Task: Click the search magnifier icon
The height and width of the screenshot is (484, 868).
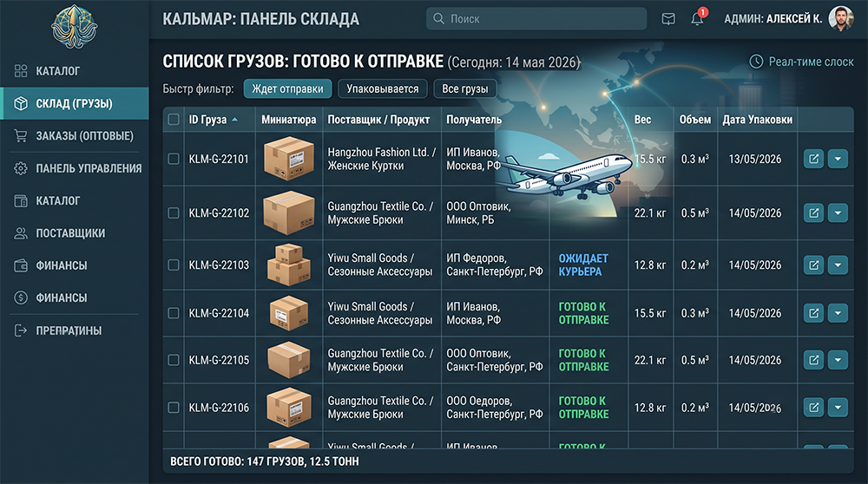Action: tap(438, 19)
